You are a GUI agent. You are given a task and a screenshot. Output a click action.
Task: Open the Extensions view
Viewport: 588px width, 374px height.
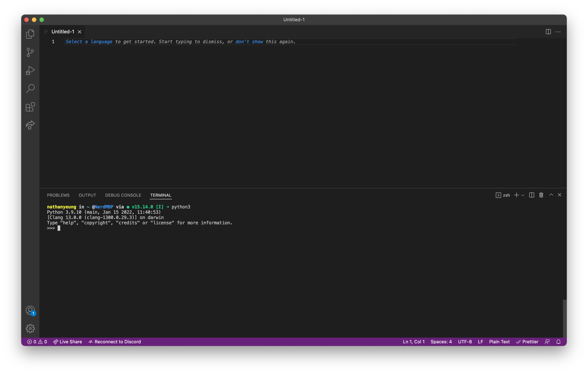pyautogui.click(x=30, y=107)
